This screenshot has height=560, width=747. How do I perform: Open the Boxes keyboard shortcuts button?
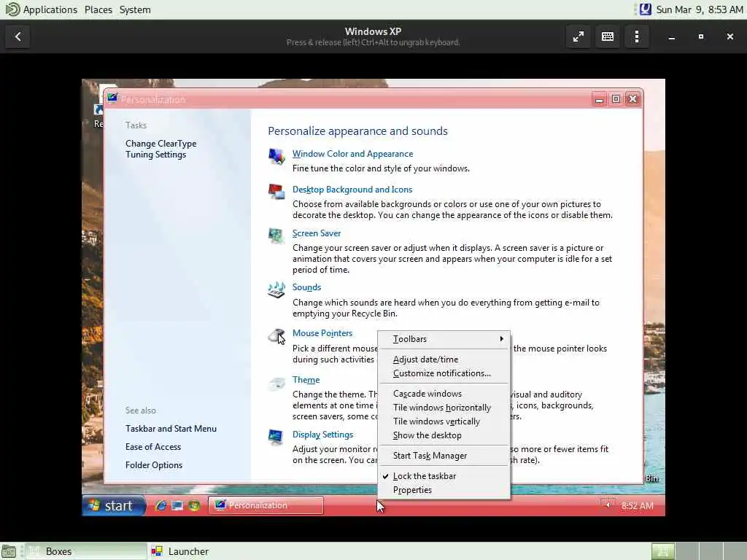tap(608, 36)
